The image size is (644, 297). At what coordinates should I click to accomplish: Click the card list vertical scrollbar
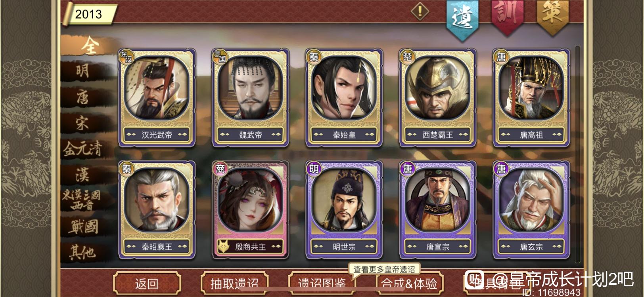pyautogui.click(x=577, y=154)
